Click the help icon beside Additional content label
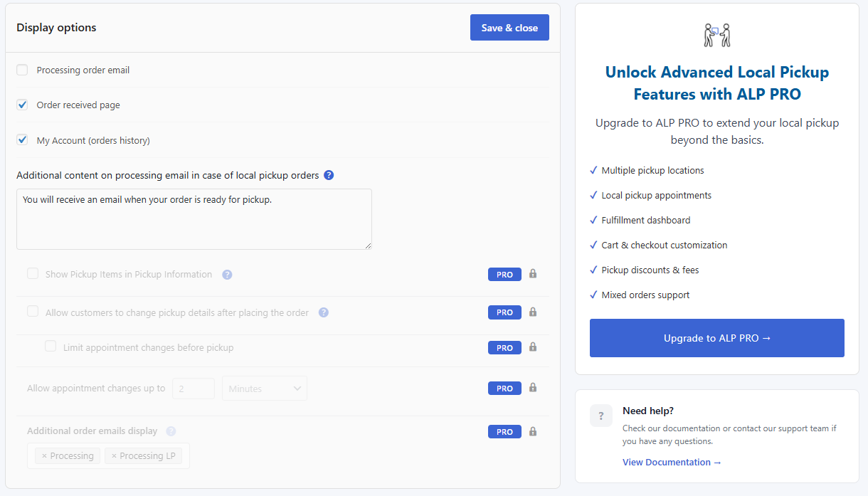The height and width of the screenshot is (496, 868). (x=329, y=175)
